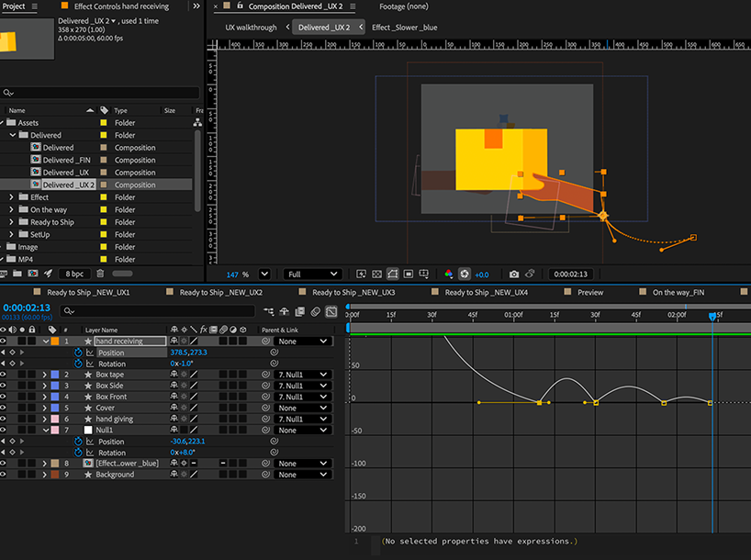Open the Preview timeline tab
The width and height of the screenshot is (751, 560).
tap(590, 292)
